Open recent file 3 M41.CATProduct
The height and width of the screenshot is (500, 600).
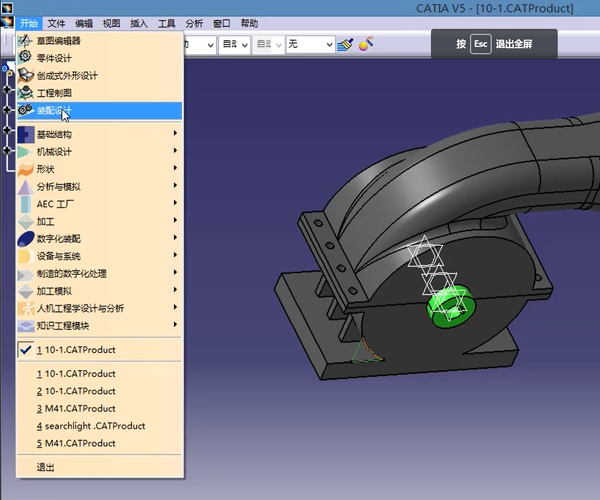click(99, 409)
